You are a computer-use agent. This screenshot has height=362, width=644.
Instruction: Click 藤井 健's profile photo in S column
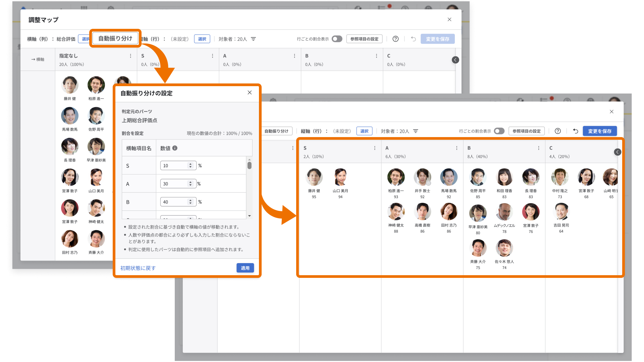pos(314,177)
